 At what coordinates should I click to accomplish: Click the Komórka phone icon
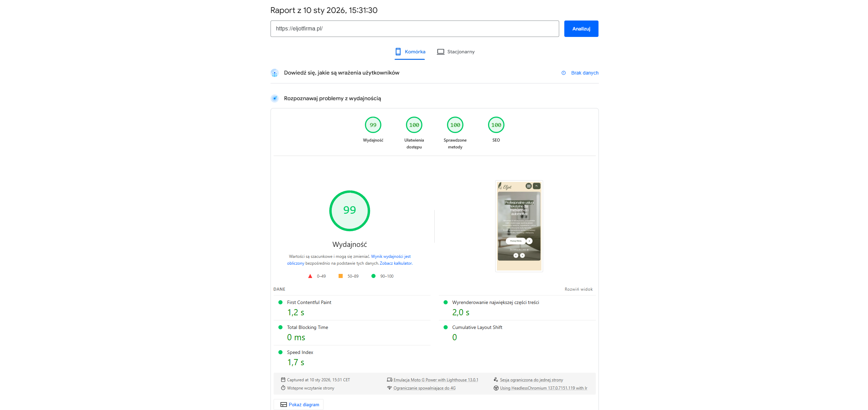(x=398, y=52)
